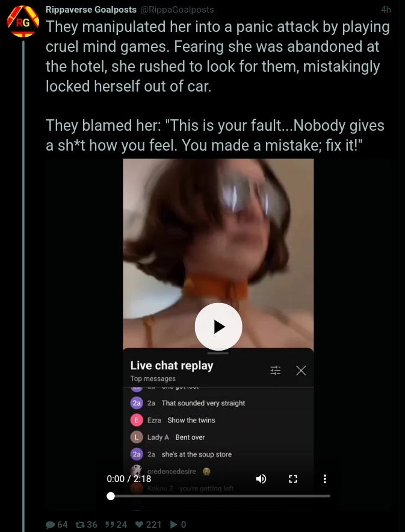
Task: Click the reply comment icon
Action: pyautogui.click(x=50, y=525)
